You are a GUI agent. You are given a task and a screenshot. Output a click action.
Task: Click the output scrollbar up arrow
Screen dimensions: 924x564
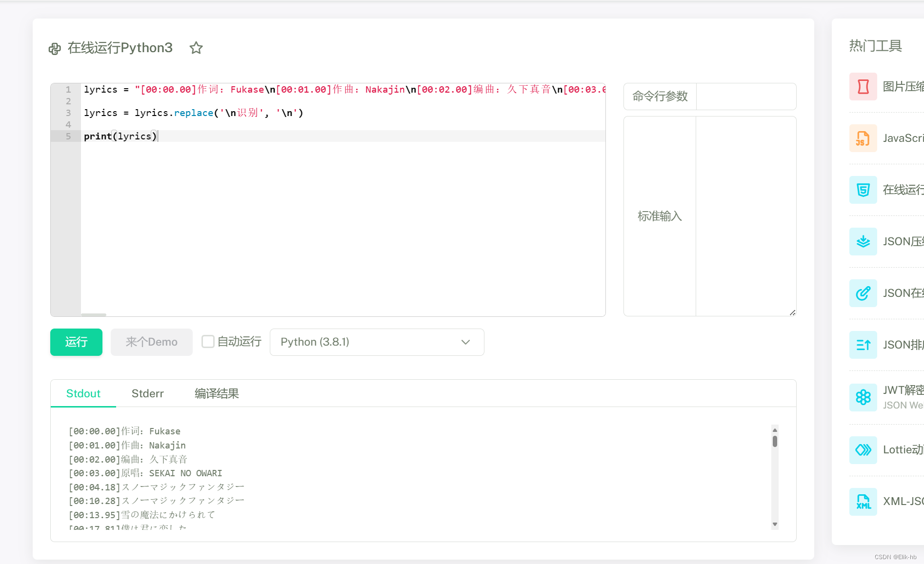(775, 430)
